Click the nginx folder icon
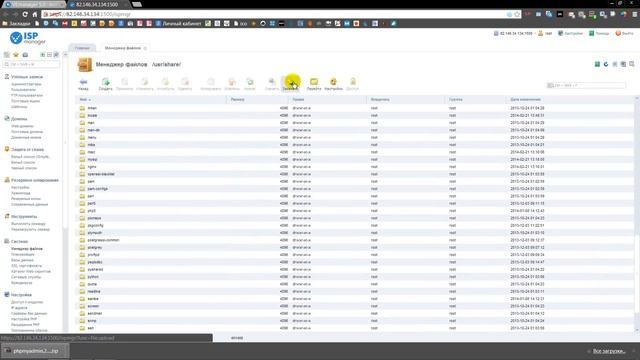The image size is (640, 360). click(x=82, y=167)
